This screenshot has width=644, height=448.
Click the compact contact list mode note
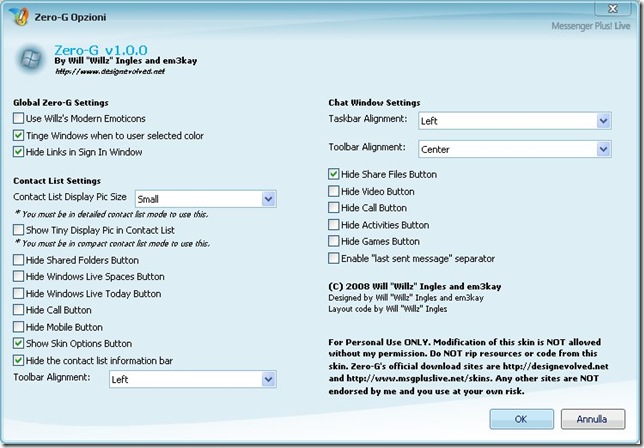(112, 244)
